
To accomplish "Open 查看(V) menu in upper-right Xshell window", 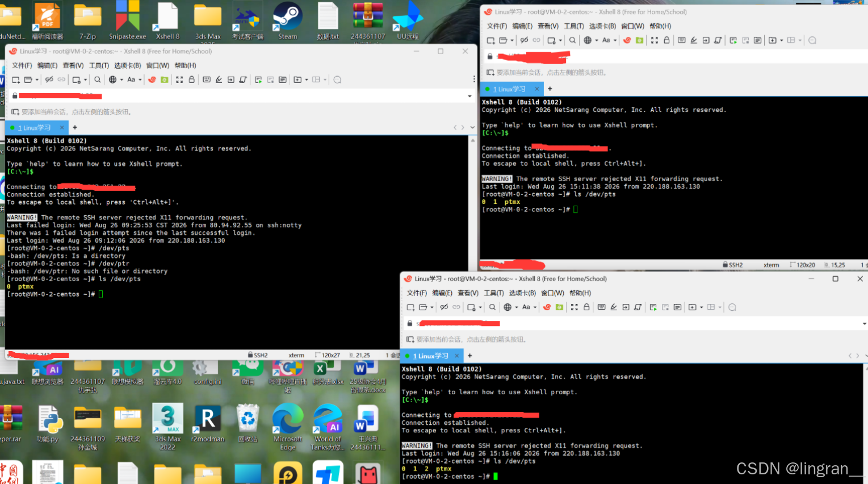I will 548,26.
